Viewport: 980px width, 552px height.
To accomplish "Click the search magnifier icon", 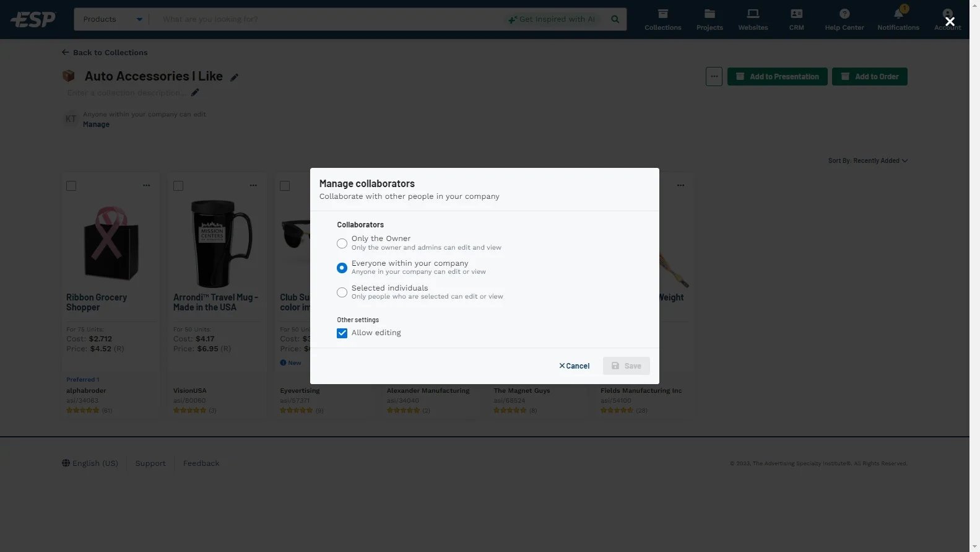I will pyautogui.click(x=615, y=19).
